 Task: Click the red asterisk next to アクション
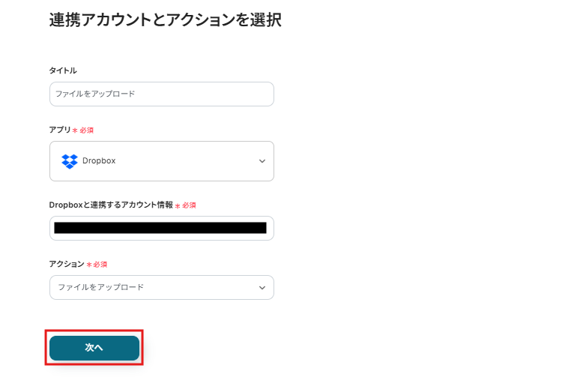click(x=88, y=265)
